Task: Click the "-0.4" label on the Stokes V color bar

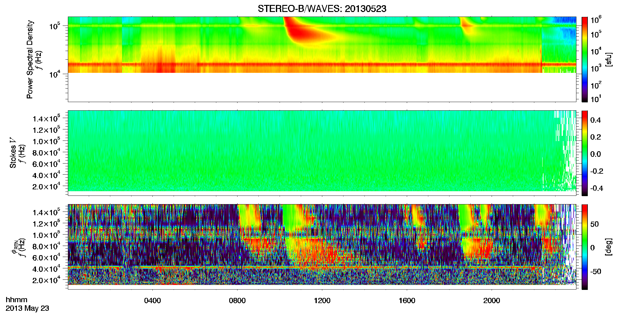Action: point(597,188)
